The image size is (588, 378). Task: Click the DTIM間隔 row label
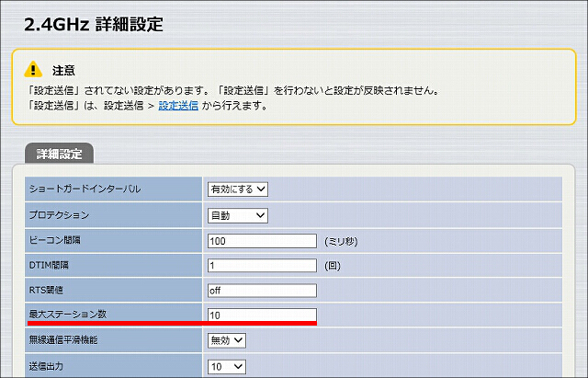pos(49,265)
